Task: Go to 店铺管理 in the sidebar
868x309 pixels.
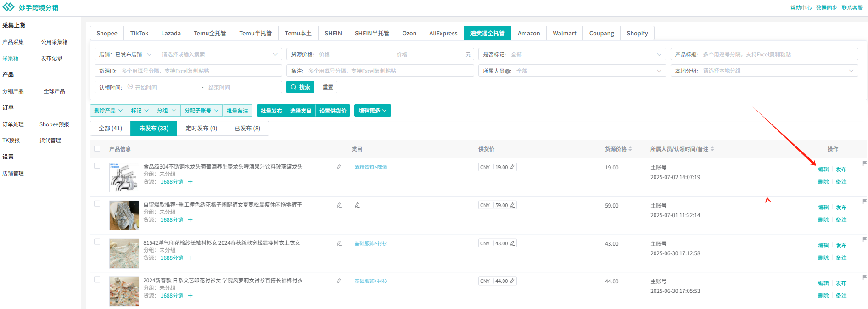Action: [13, 174]
